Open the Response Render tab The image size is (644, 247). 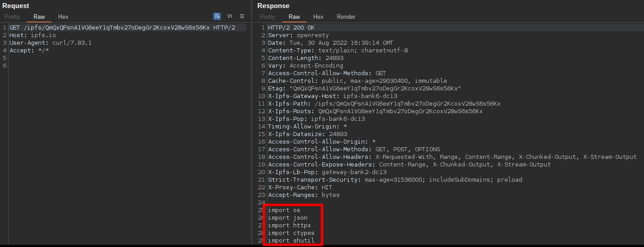coord(346,17)
